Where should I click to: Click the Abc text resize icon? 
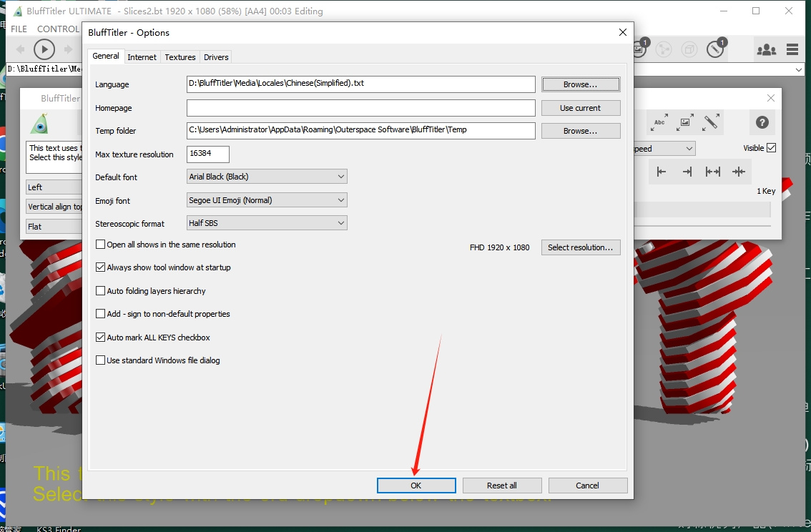click(x=659, y=122)
